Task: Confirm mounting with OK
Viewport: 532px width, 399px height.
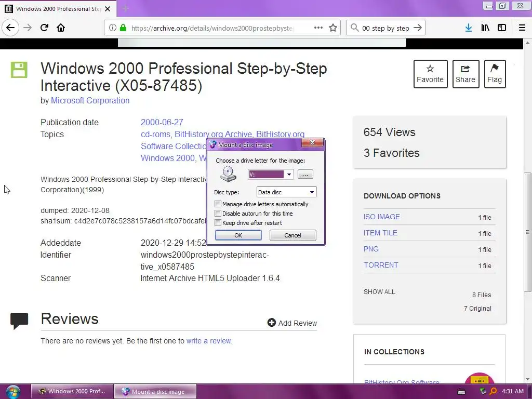Action: pyautogui.click(x=238, y=235)
